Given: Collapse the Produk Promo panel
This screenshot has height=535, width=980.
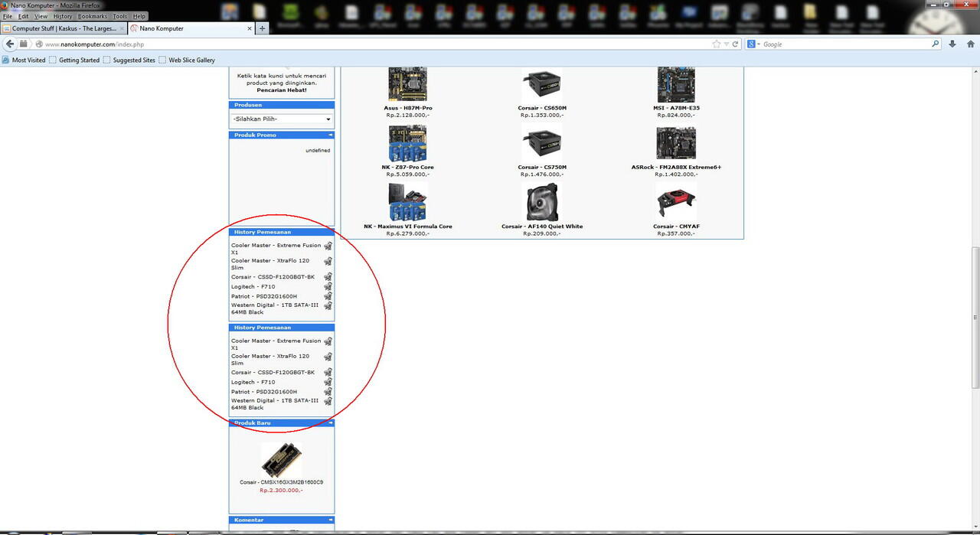Looking at the screenshot, I should pos(331,135).
